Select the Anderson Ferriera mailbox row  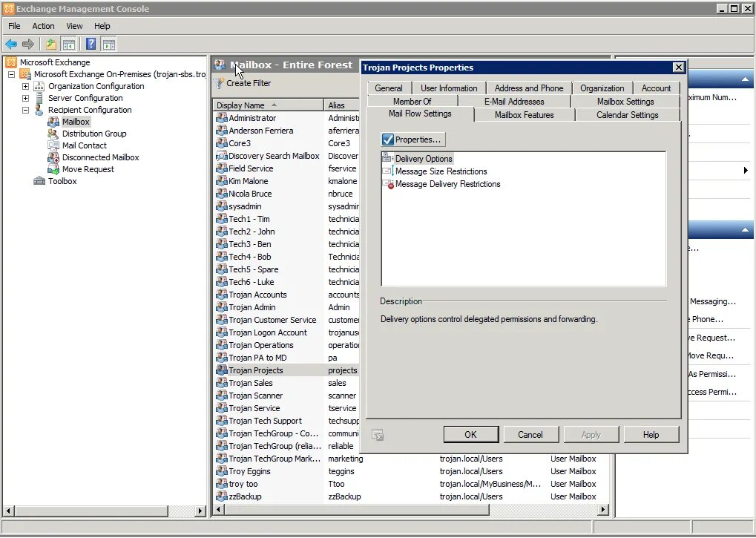(287, 131)
